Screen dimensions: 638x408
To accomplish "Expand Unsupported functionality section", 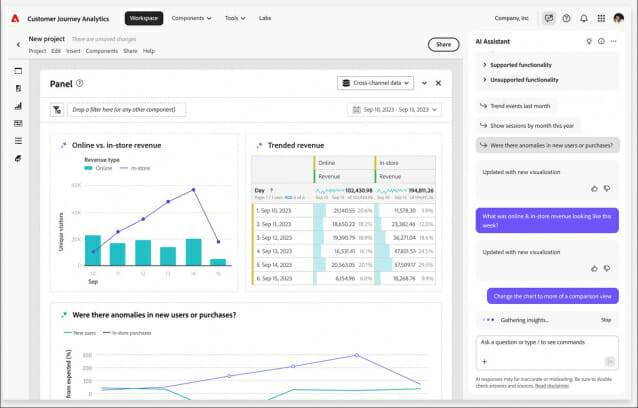I will click(x=520, y=80).
